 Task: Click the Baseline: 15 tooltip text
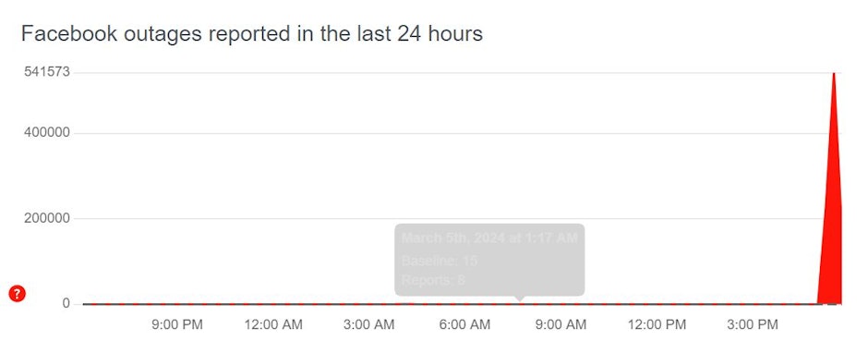pyautogui.click(x=439, y=261)
